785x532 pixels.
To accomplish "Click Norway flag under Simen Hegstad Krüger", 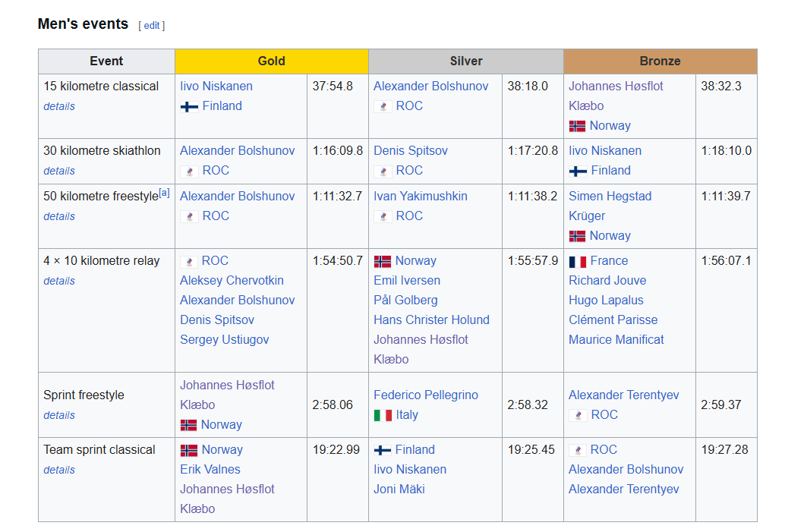I will [578, 236].
